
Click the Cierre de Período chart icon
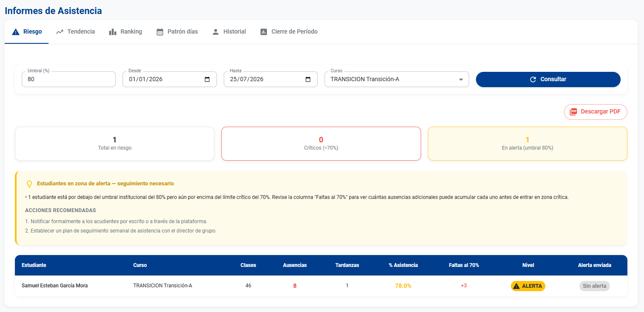point(264,32)
